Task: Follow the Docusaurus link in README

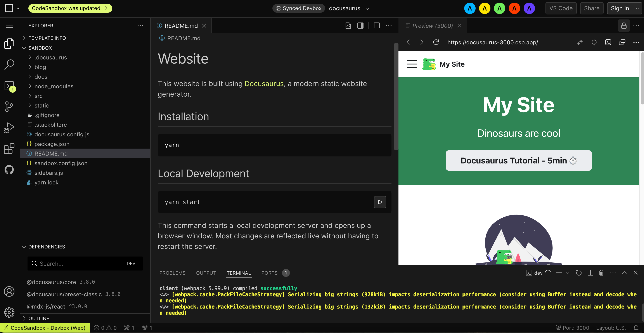Action: click(x=264, y=83)
